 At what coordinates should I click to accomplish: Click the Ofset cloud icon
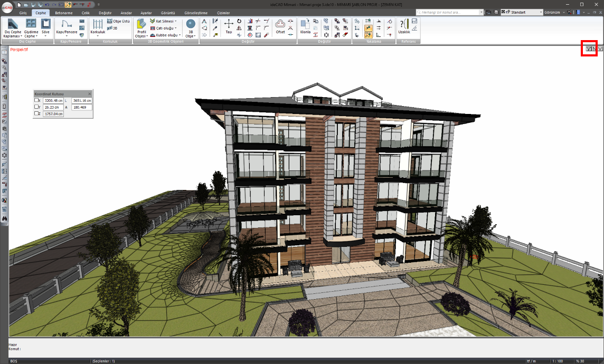[280, 24]
